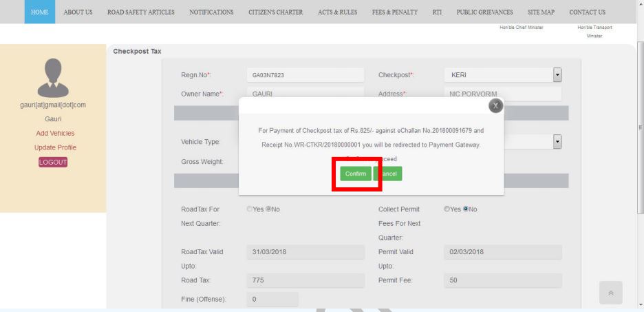This screenshot has height=312, width=644.
Task: Close the payment dialog with X icon
Action: point(494,105)
